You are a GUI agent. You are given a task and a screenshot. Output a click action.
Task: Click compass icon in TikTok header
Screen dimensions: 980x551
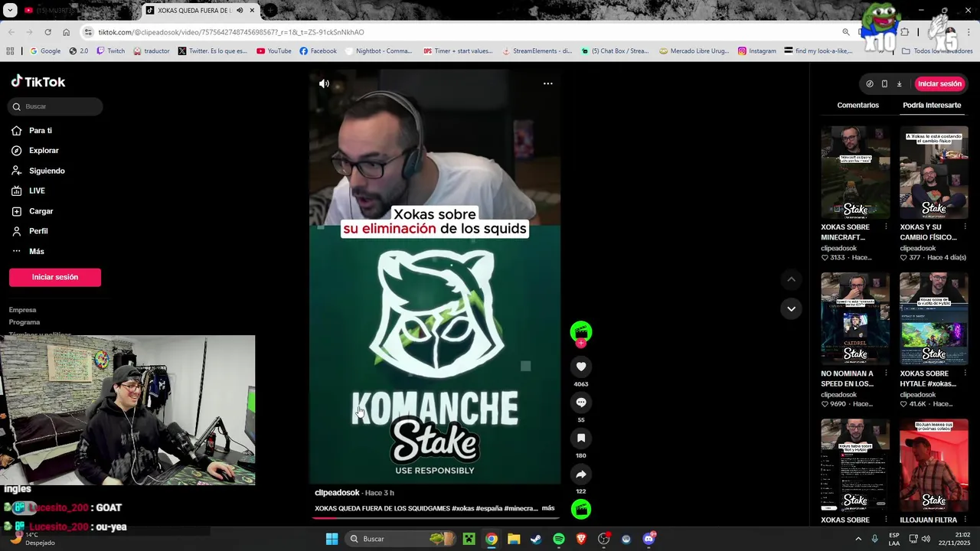click(x=870, y=84)
